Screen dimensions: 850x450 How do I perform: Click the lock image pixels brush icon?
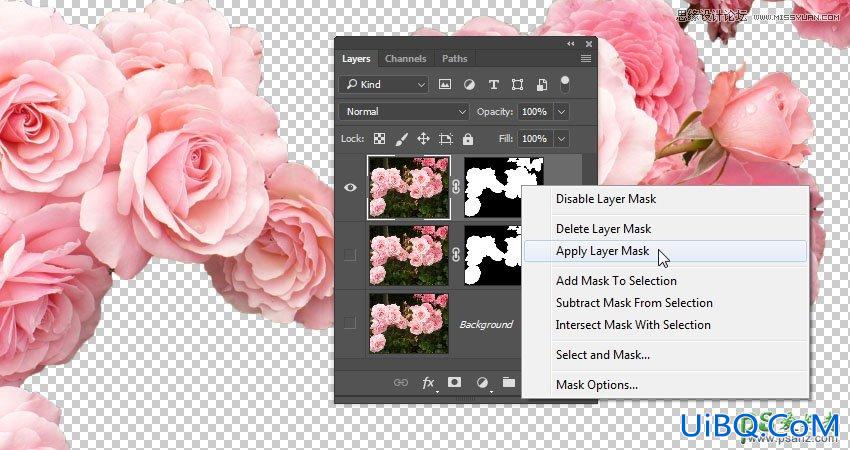point(401,139)
